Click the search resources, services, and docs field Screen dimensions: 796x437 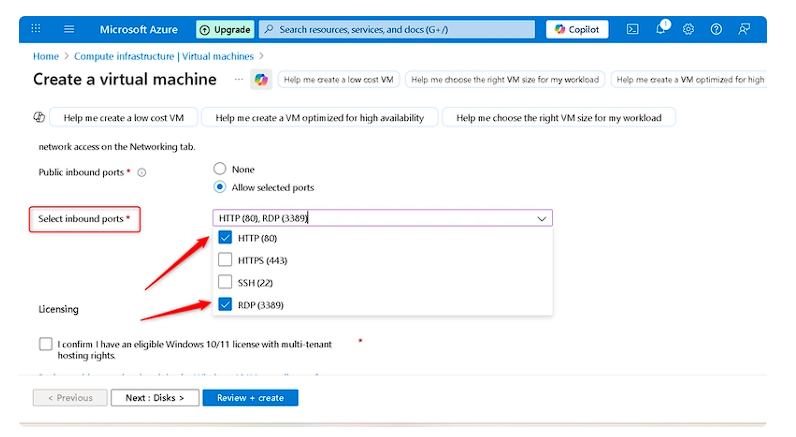coord(400,29)
